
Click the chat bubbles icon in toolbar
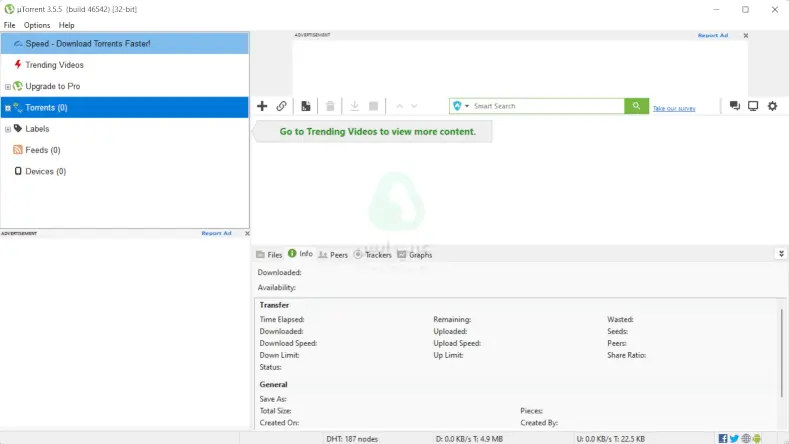(735, 106)
